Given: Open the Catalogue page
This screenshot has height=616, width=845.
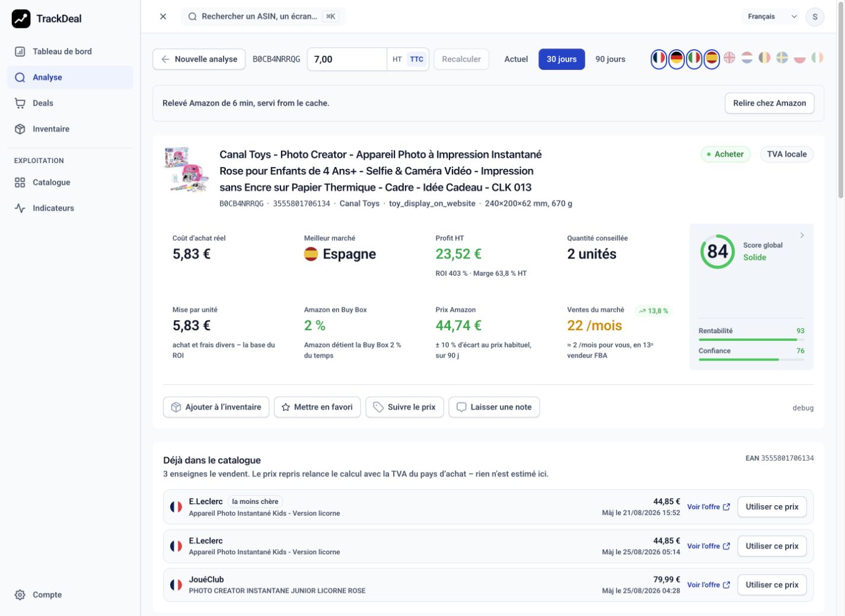Looking at the screenshot, I should (70, 182).
